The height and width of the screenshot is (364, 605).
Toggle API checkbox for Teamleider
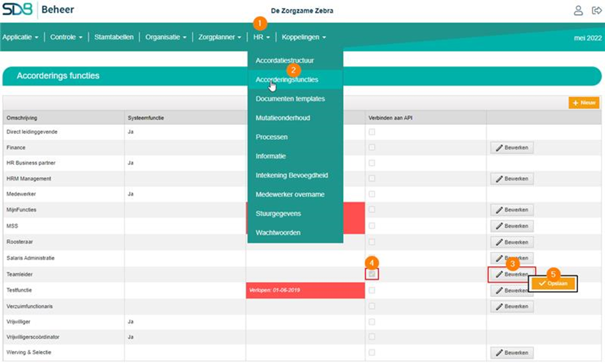pyautogui.click(x=371, y=274)
